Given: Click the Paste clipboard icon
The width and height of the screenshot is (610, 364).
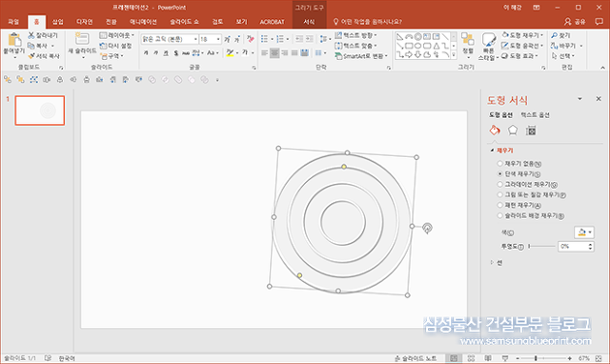Looking at the screenshot, I should tap(14, 40).
